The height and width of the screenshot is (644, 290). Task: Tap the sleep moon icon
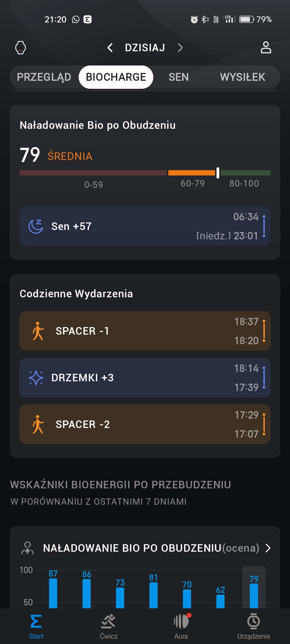pyautogui.click(x=36, y=226)
